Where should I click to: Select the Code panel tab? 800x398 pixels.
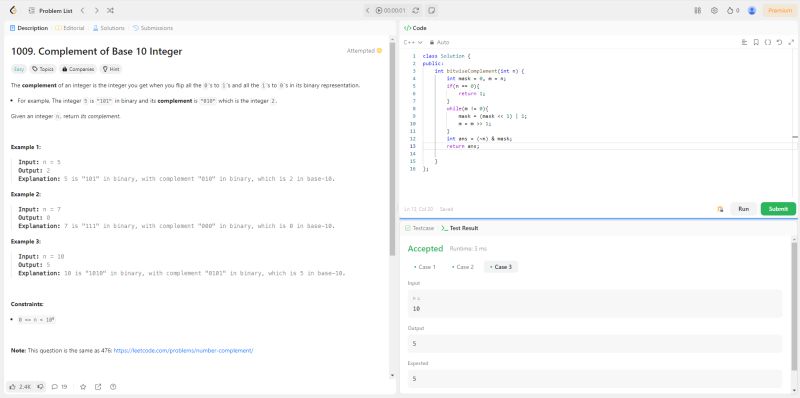point(415,28)
